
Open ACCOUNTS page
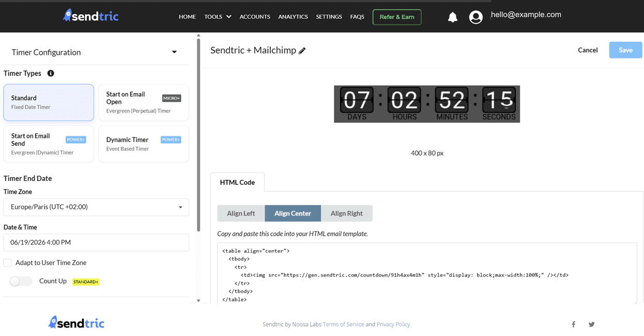pos(255,17)
